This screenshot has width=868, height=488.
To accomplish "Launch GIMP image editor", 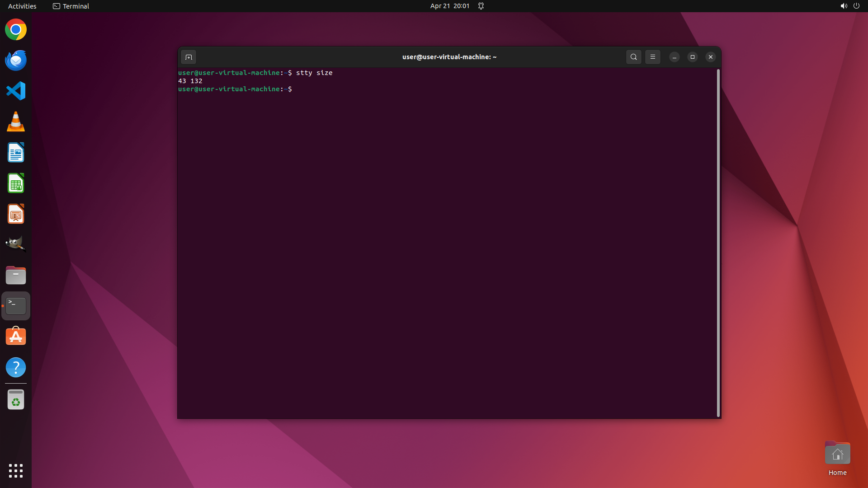I will click(16, 244).
